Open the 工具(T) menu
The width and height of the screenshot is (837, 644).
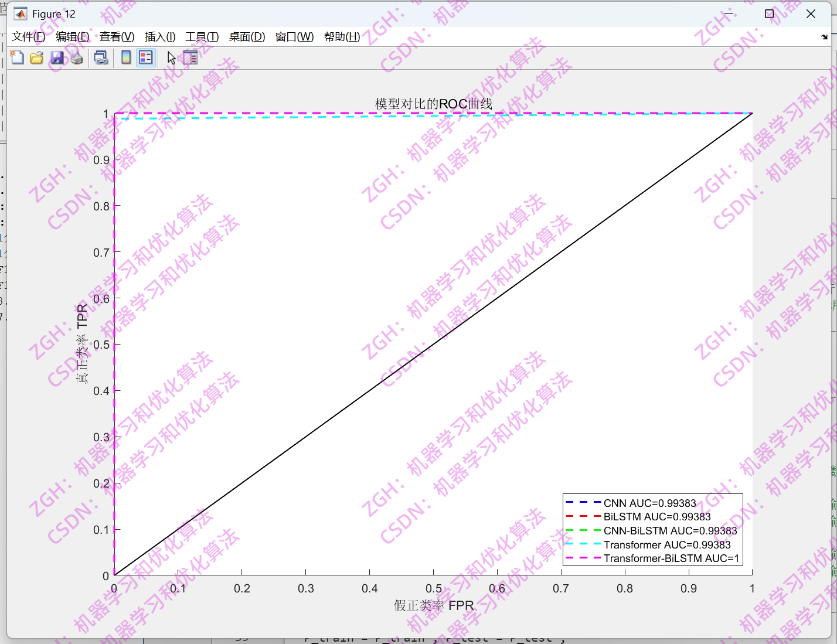202,36
